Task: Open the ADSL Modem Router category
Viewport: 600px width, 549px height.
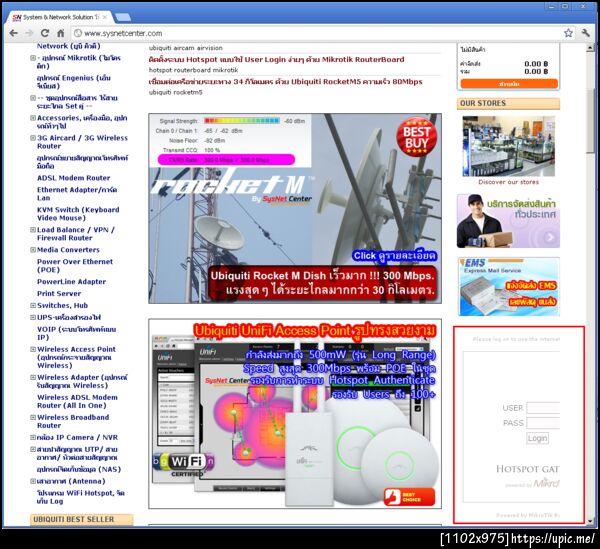Action: (73, 178)
